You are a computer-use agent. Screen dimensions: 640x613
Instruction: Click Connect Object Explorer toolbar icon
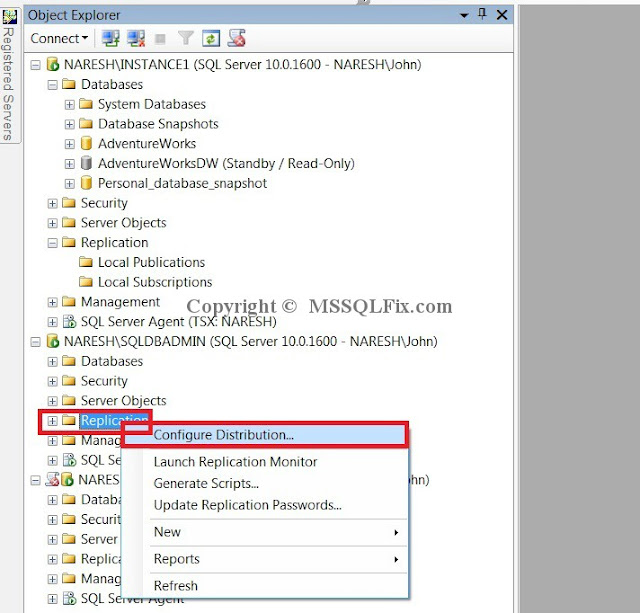pyautogui.click(x=111, y=38)
